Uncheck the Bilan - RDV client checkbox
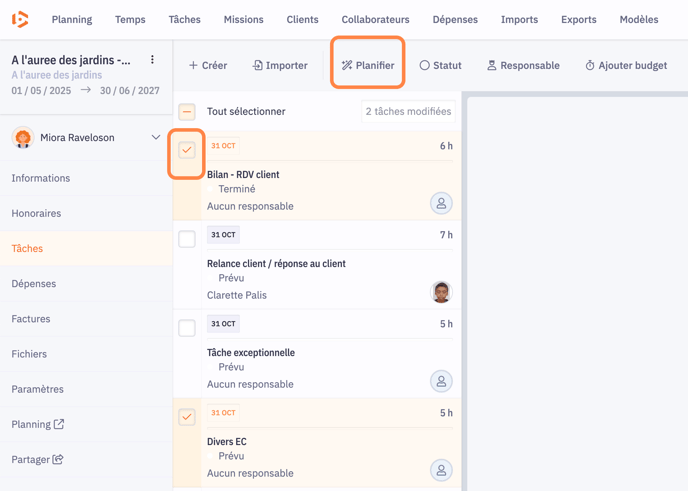This screenshot has width=688, height=491. click(187, 150)
